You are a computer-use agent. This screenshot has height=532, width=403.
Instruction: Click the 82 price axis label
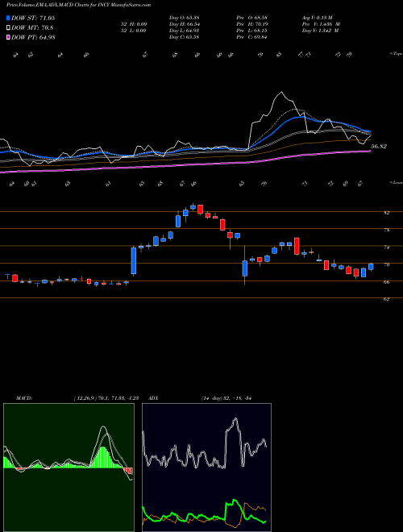386,213
